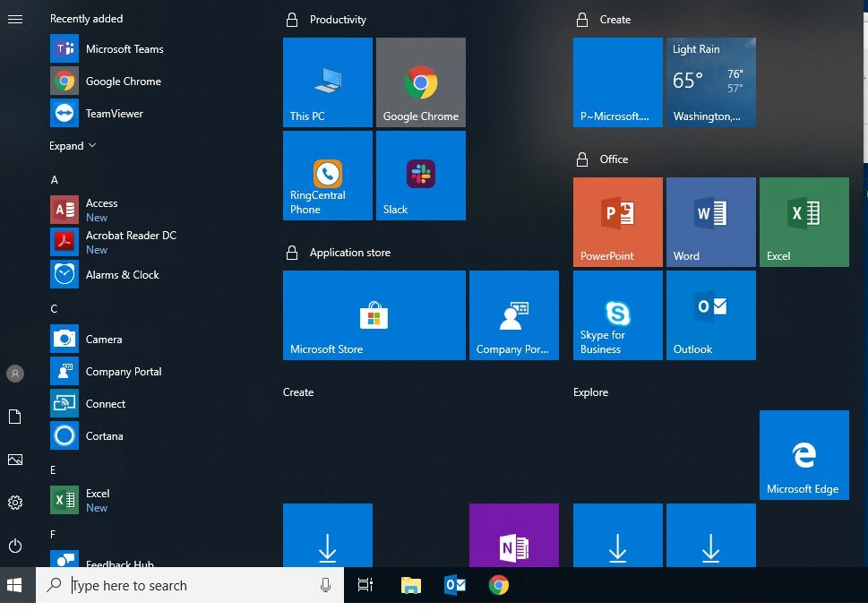Click the Type here to search box
The width and height of the screenshot is (868, 611).
point(190,585)
